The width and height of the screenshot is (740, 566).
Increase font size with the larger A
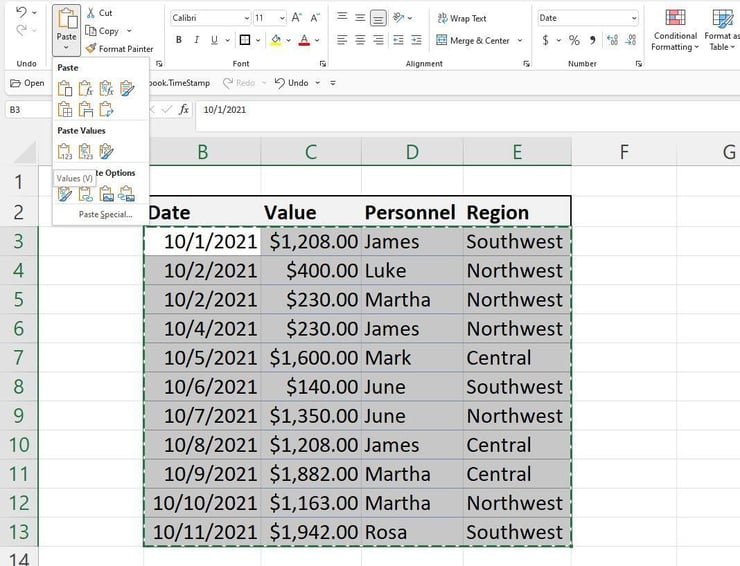296,18
